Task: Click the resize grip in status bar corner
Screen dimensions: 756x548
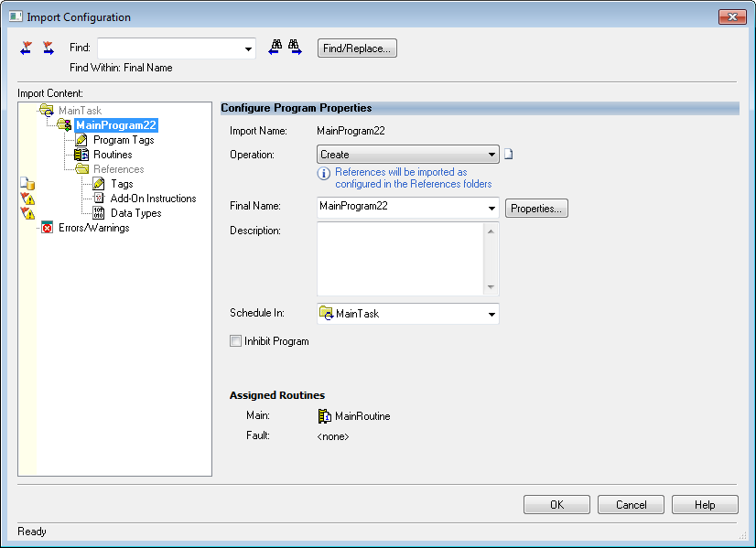Action: [x=742, y=535]
